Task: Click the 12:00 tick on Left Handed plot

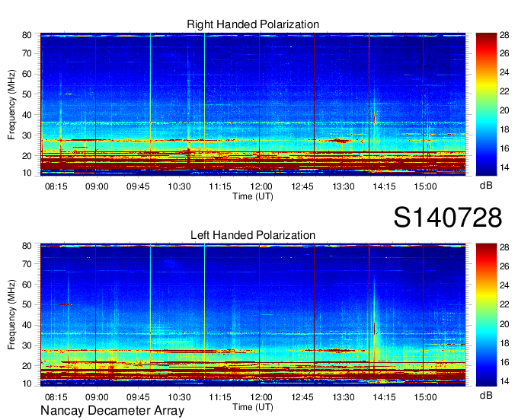Action: [261, 397]
